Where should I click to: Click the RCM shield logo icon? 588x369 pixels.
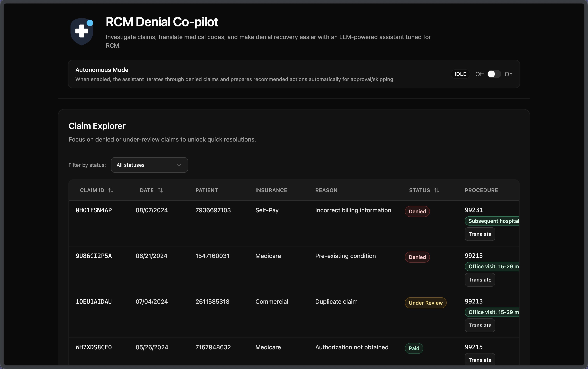[x=82, y=31]
